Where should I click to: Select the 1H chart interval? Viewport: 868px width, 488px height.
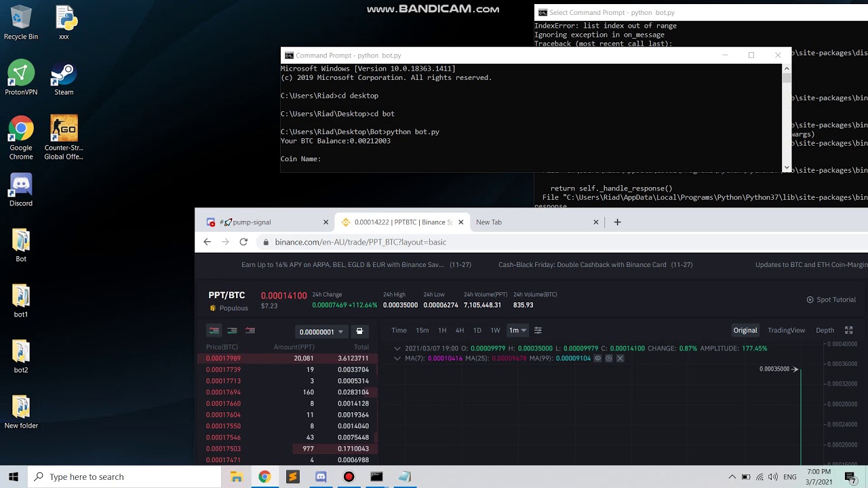(x=442, y=331)
